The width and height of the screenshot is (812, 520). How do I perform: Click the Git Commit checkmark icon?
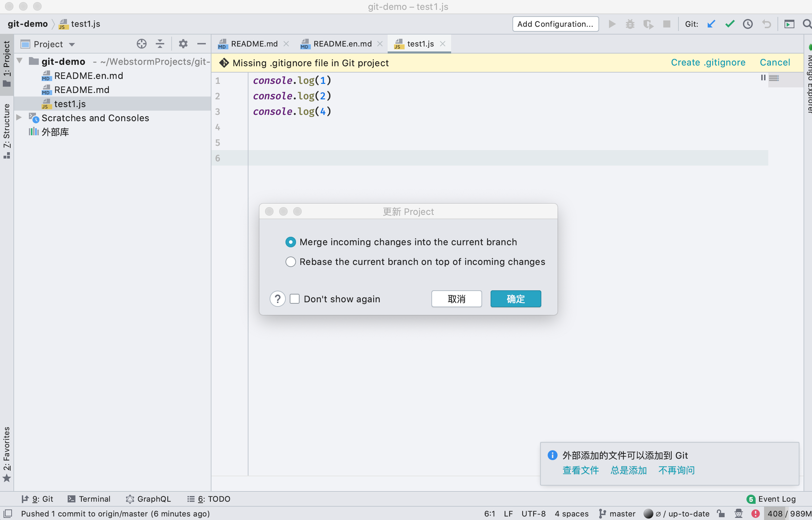click(730, 24)
